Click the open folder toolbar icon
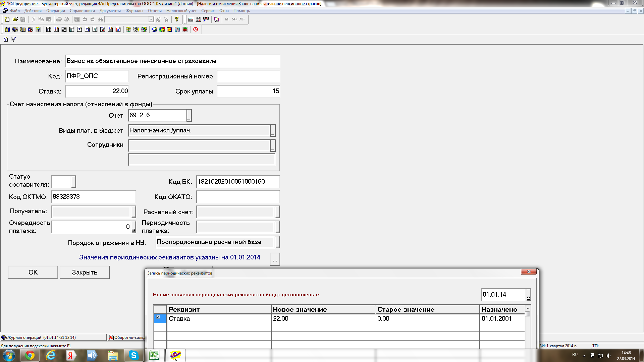This screenshot has width=644, height=362. (15, 19)
